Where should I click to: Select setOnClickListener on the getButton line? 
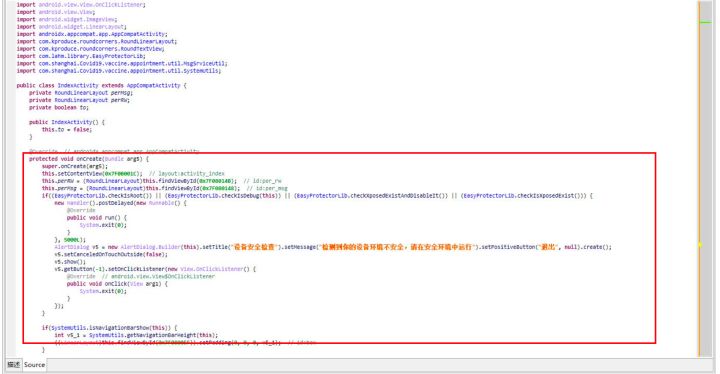(136, 269)
